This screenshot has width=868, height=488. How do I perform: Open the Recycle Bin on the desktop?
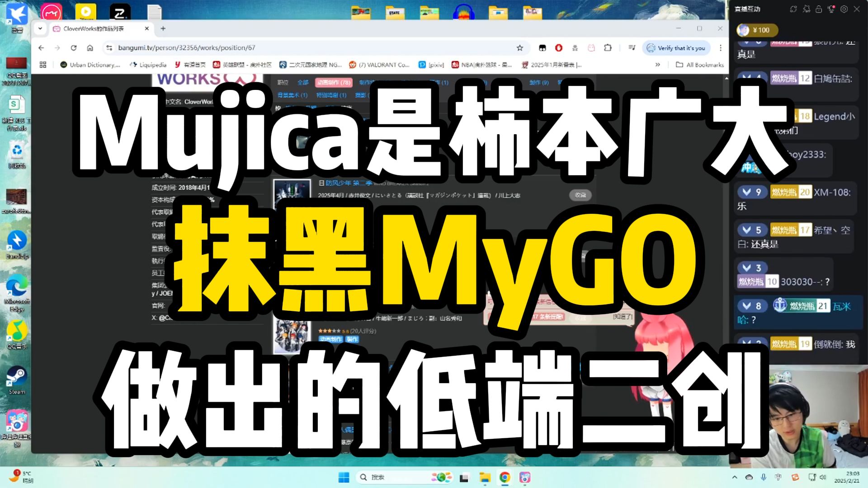tap(17, 155)
